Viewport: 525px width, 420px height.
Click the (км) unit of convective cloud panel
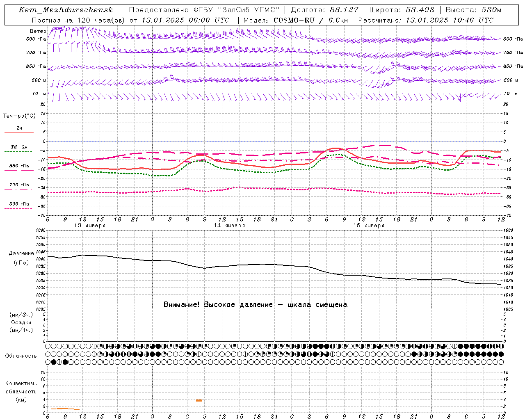(21, 399)
